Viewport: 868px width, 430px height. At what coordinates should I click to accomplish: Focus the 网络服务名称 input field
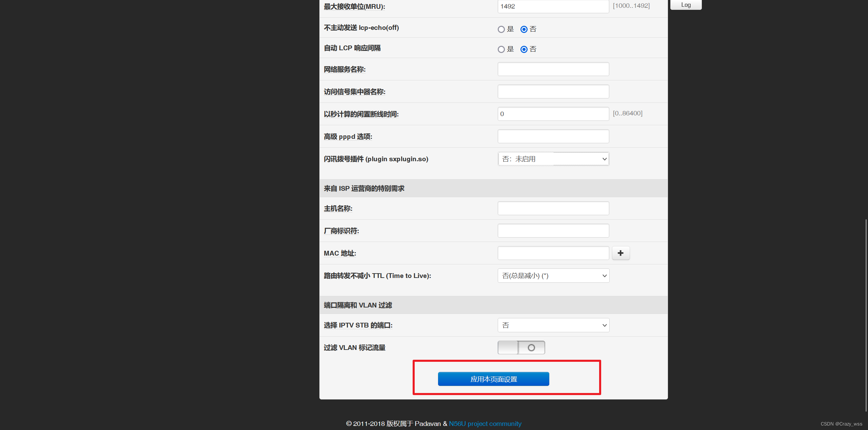[553, 69]
